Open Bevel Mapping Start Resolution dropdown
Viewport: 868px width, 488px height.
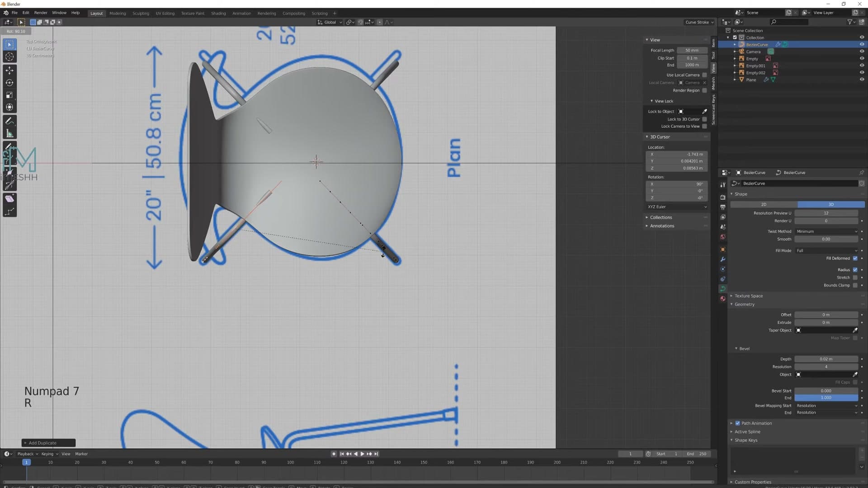826,406
